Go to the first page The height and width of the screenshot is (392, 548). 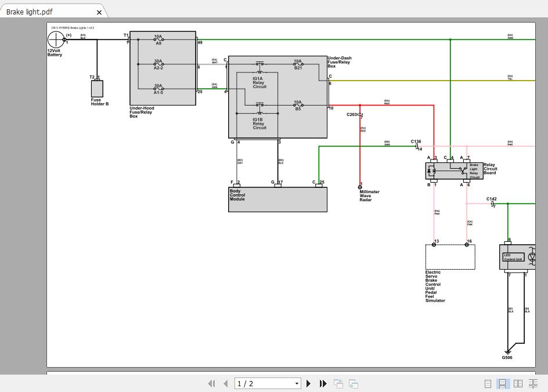[x=211, y=383]
